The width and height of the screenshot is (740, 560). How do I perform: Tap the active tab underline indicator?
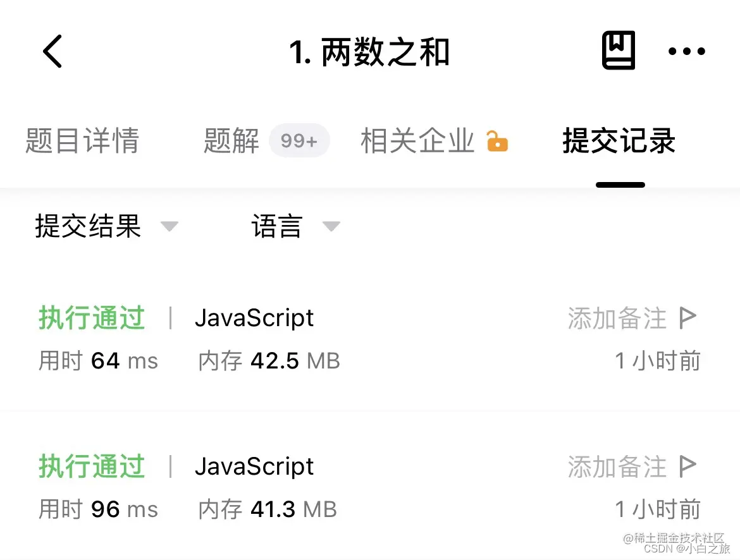click(620, 185)
